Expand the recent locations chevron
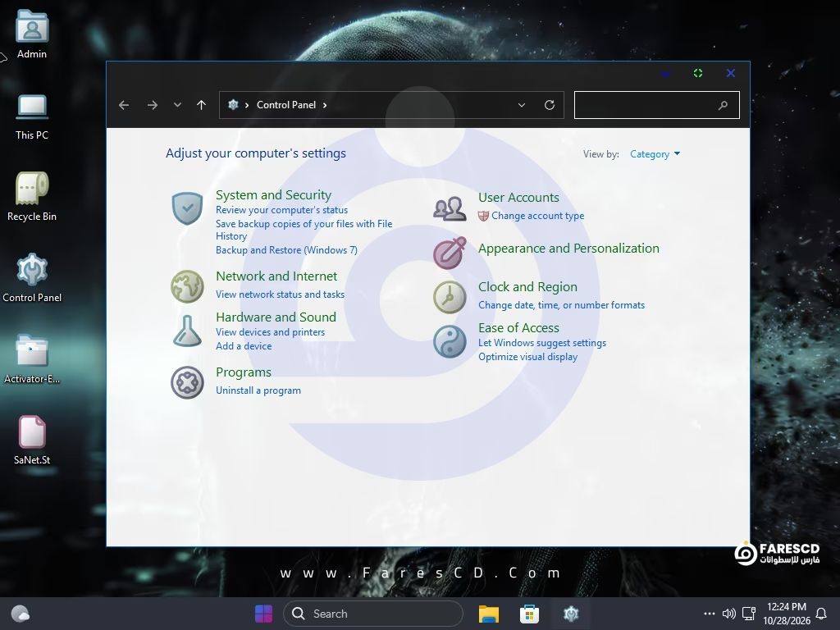This screenshot has width=840, height=630. pyautogui.click(x=177, y=105)
